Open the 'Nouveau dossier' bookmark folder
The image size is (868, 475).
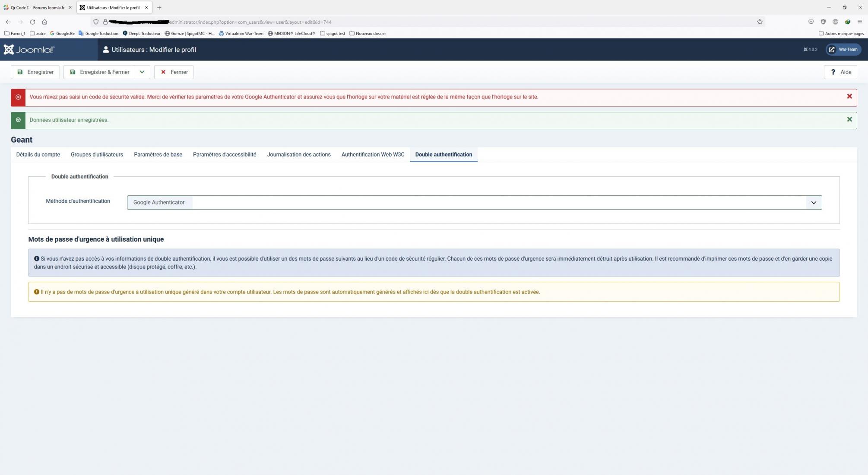pyautogui.click(x=367, y=33)
